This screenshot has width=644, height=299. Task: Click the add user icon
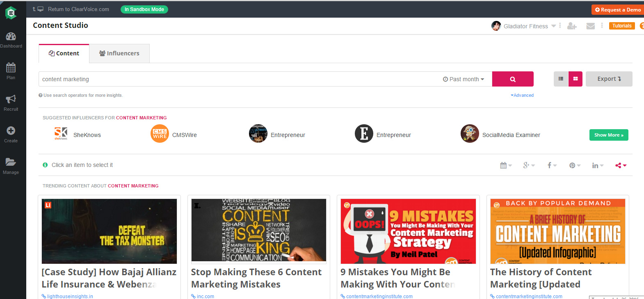coord(572,26)
